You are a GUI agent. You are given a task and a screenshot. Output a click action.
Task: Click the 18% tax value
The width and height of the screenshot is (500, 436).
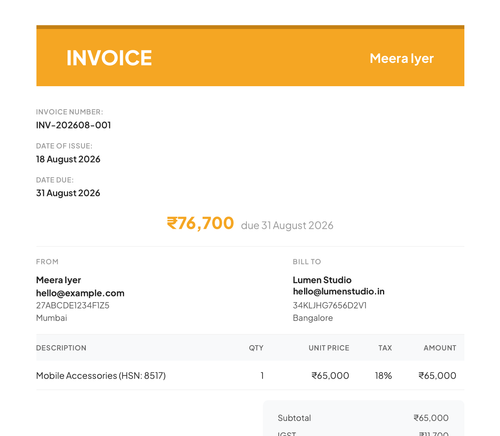383,376
